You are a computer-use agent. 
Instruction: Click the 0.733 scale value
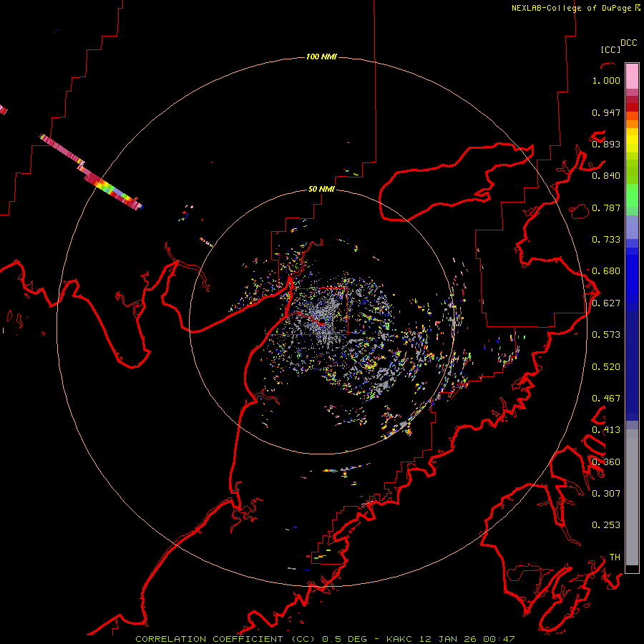coord(606,240)
